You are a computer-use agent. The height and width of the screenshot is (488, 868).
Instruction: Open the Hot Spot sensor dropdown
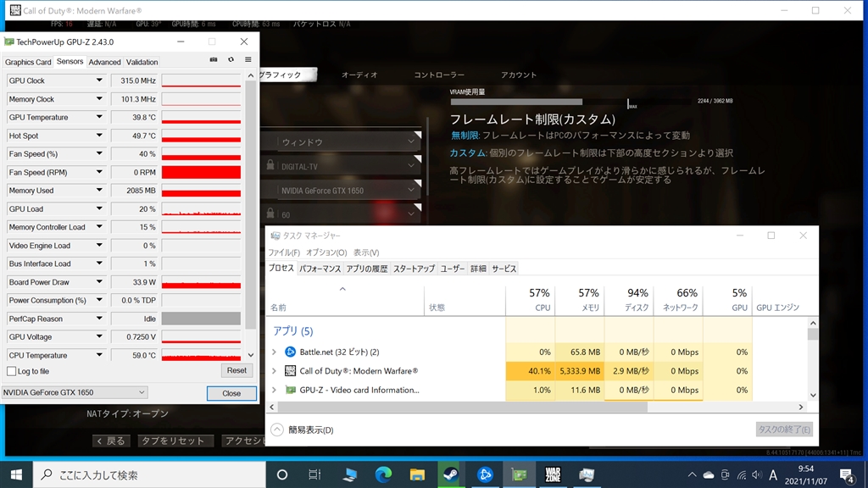pos(99,135)
